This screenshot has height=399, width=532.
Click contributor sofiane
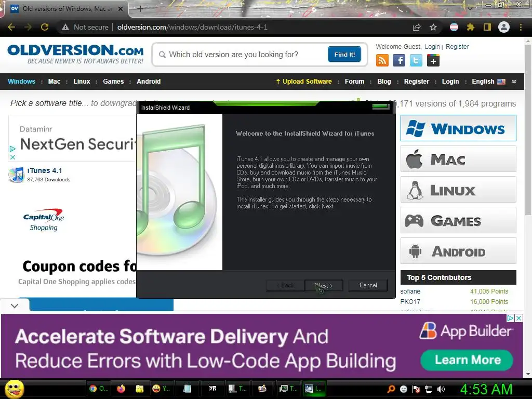tap(410, 291)
